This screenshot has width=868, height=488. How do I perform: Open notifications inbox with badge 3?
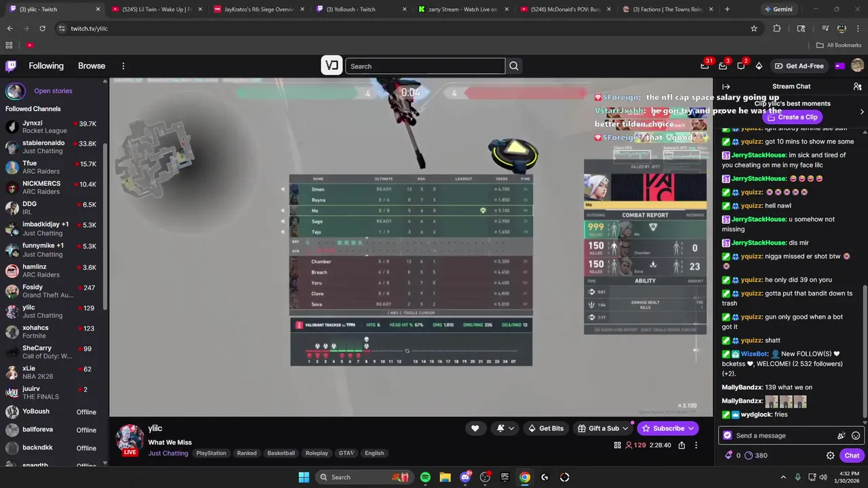[723, 66]
